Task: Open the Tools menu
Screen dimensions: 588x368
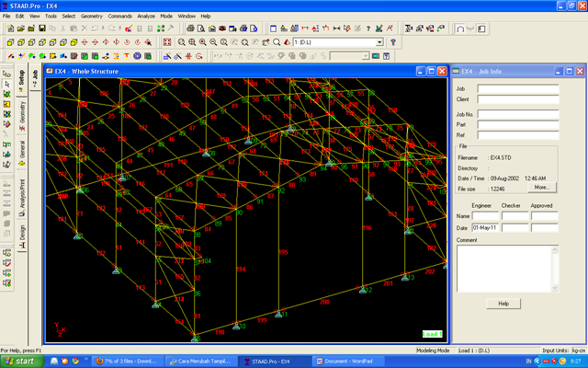Action: click(51, 17)
